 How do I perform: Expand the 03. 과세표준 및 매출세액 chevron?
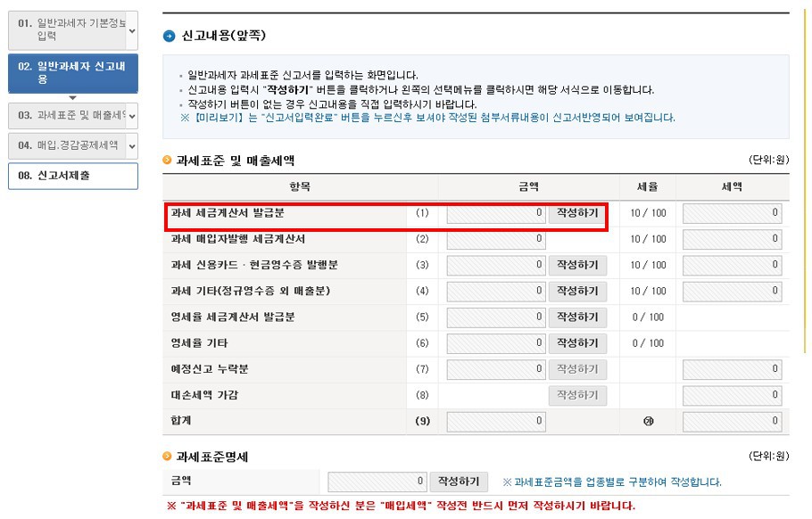tap(132, 116)
